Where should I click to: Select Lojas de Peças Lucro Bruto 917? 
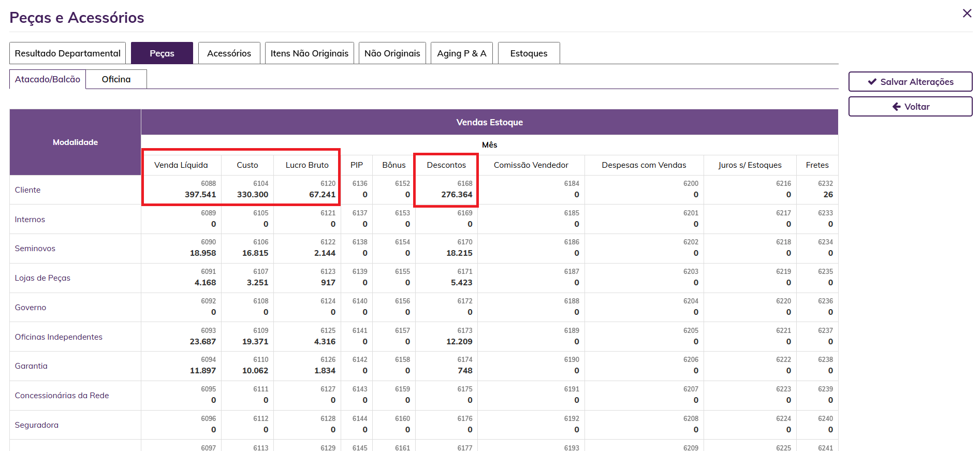[x=328, y=283]
